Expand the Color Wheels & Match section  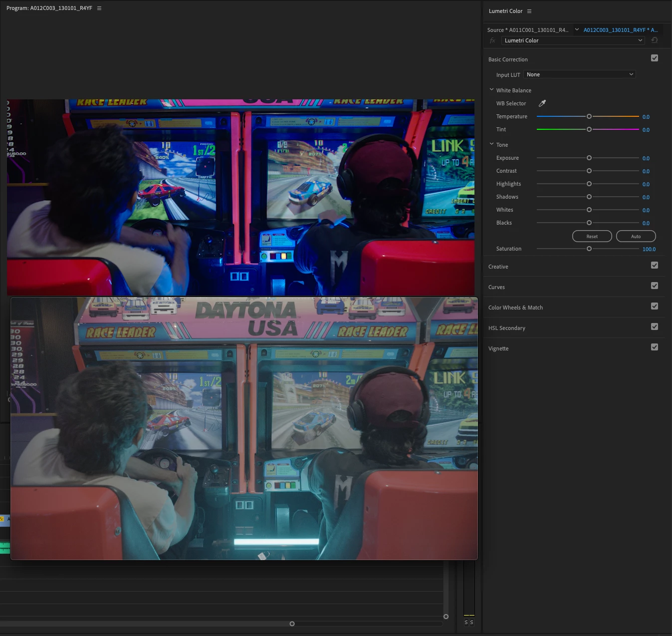point(515,308)
